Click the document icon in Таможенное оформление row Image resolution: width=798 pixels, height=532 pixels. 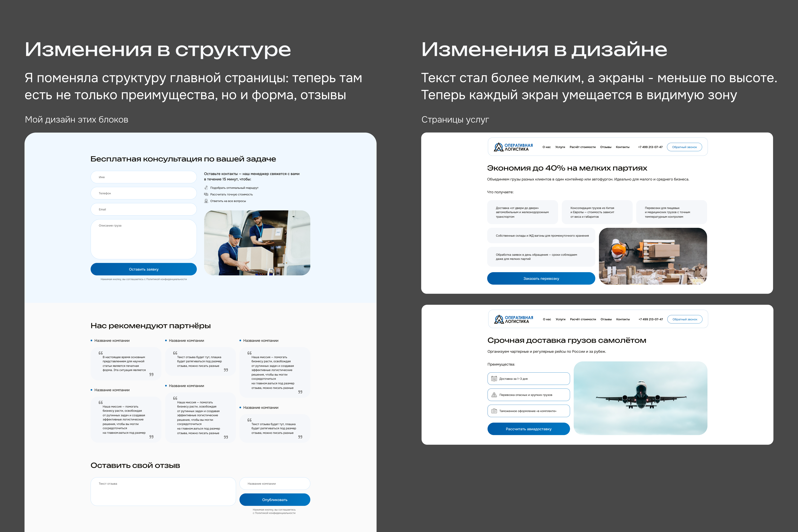tap(494, 411)
